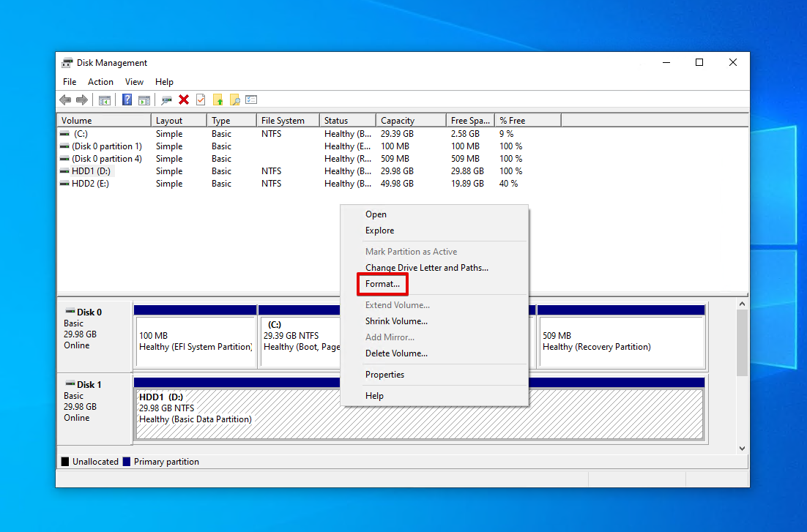Click the blue Primary partition legend swatch

127,462
